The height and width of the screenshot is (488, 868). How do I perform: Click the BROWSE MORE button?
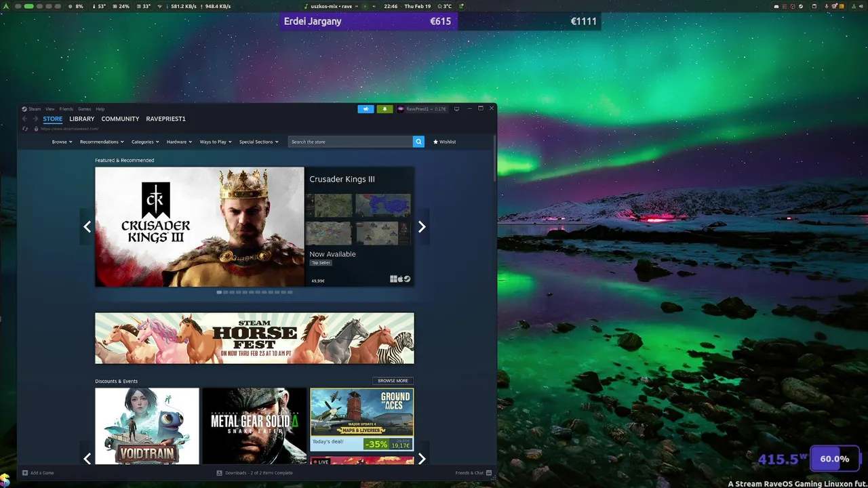393,381
